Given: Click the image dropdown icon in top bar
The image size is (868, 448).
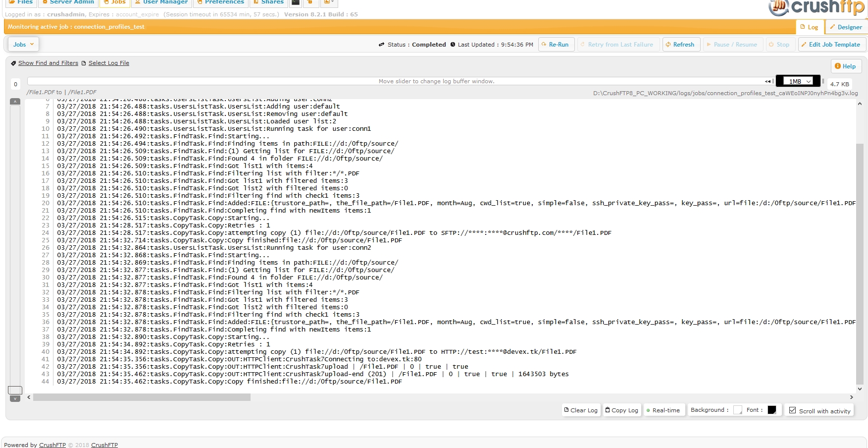Looking at the screenshot, I should [x=328, y=2].
